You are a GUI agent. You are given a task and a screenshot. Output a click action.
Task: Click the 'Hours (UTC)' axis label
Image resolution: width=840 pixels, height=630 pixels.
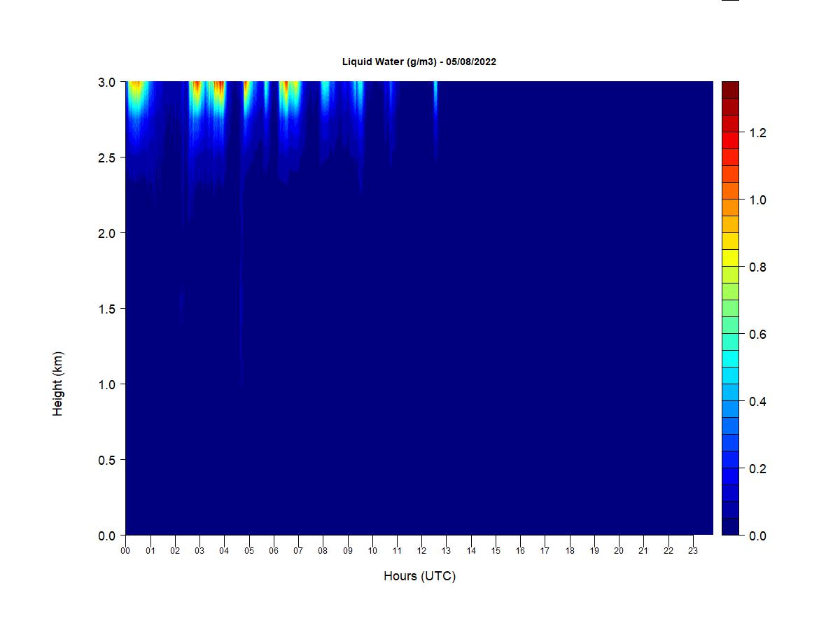(x=419, y=576)
